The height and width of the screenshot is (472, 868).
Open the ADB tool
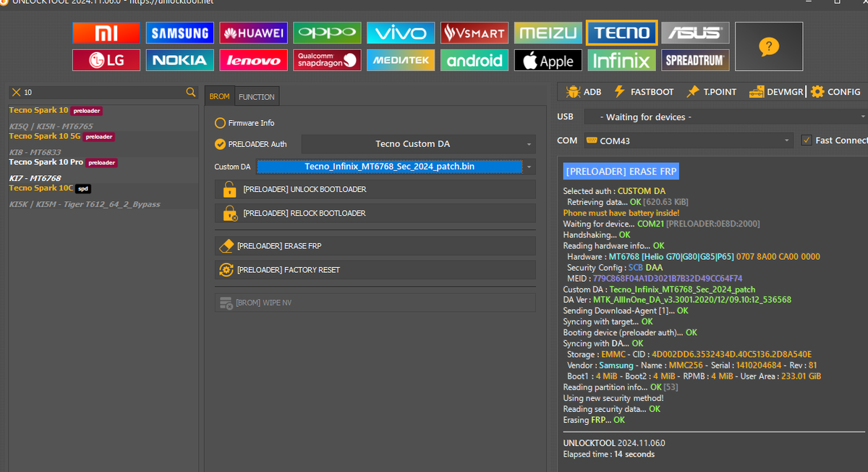coord(584,92)
